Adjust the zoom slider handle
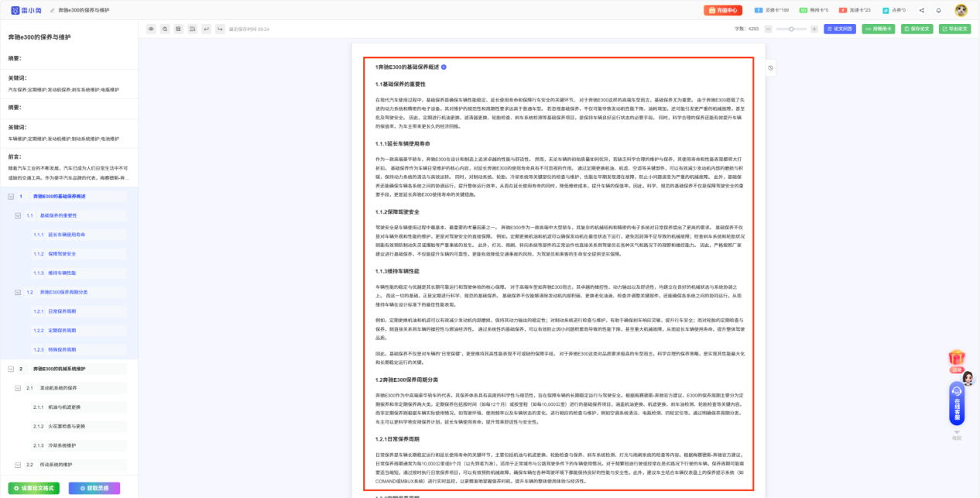Image resolution: width=980 pixels, height=498 pixels. (x=790, y=29)
